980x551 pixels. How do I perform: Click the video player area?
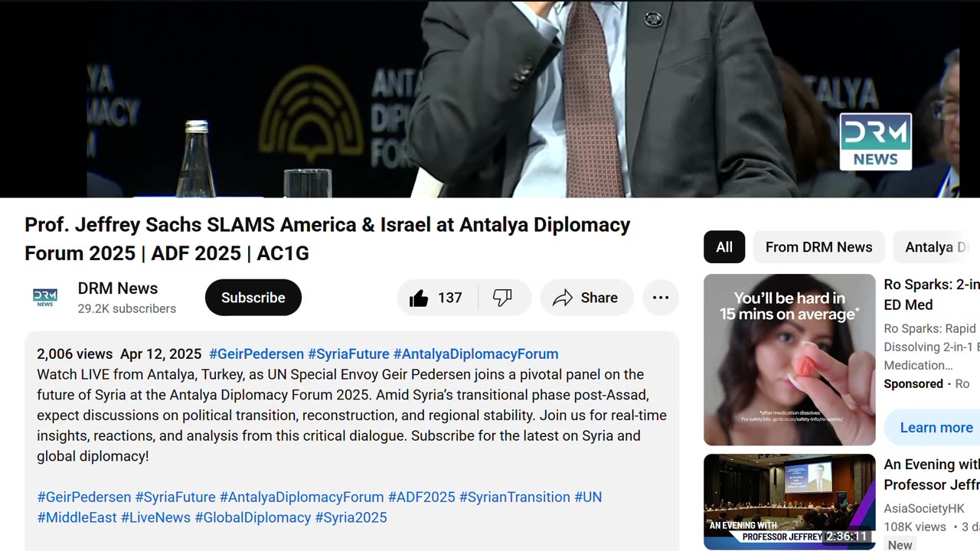(490, 99)
